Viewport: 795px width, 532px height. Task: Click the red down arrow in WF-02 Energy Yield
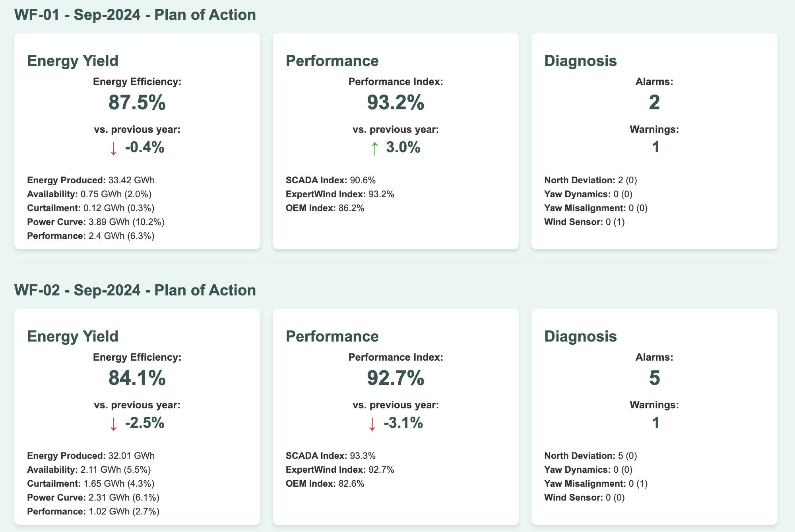tap(114, 424)
